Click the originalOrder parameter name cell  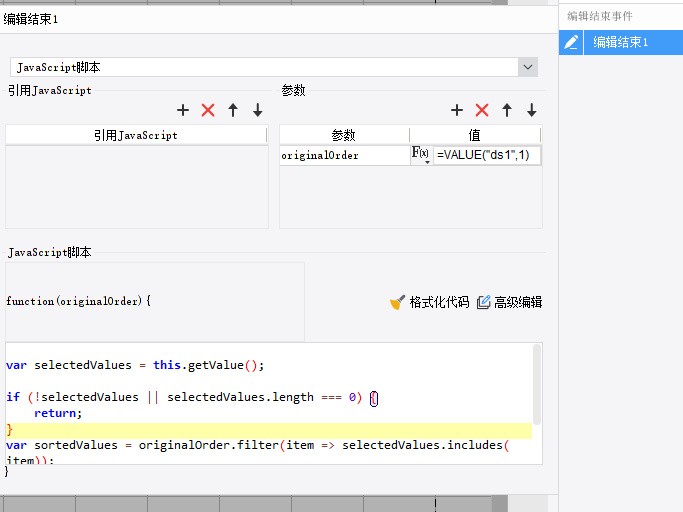click(343, 156)
